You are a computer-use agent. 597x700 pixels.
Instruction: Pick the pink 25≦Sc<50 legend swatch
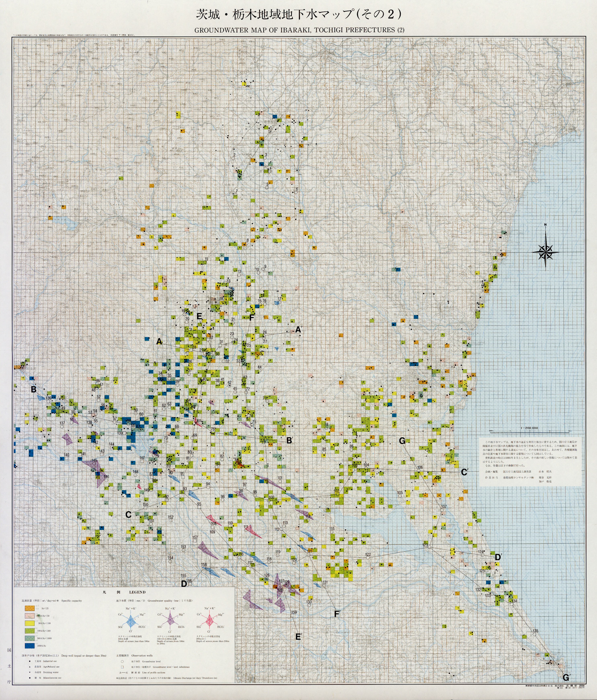pos(30,616)
